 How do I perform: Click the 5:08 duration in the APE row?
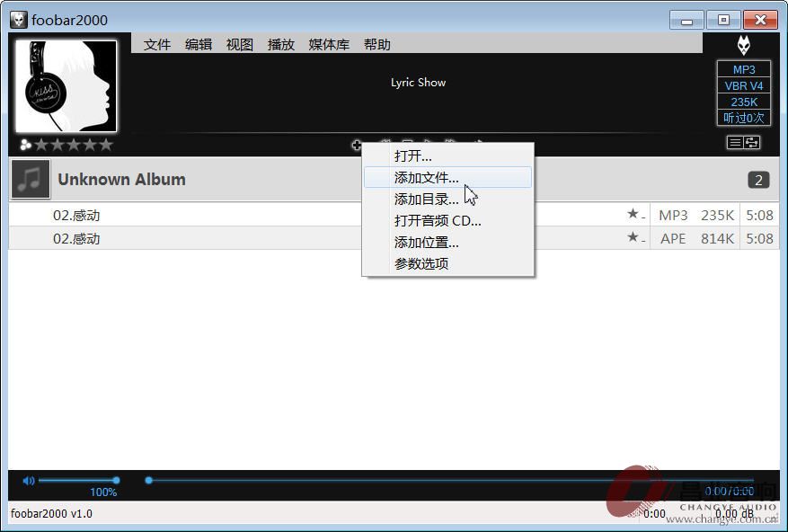pos(759,238)
